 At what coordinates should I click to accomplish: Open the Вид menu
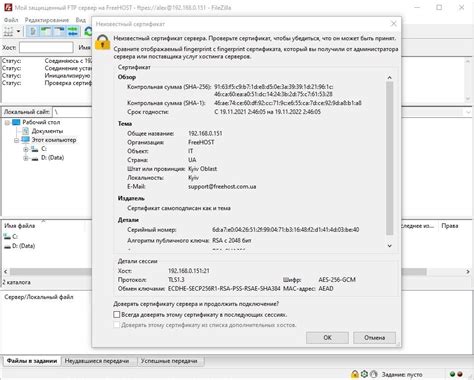[81, 20]
